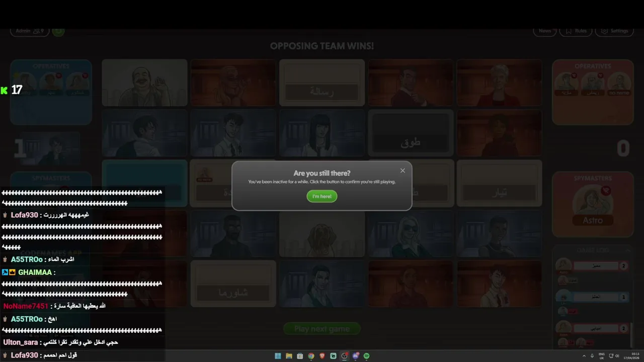This screenshot has height=362, width=644.
Task: Click Lofa930 name in chat overlay top message
Action: coord(25,215)
